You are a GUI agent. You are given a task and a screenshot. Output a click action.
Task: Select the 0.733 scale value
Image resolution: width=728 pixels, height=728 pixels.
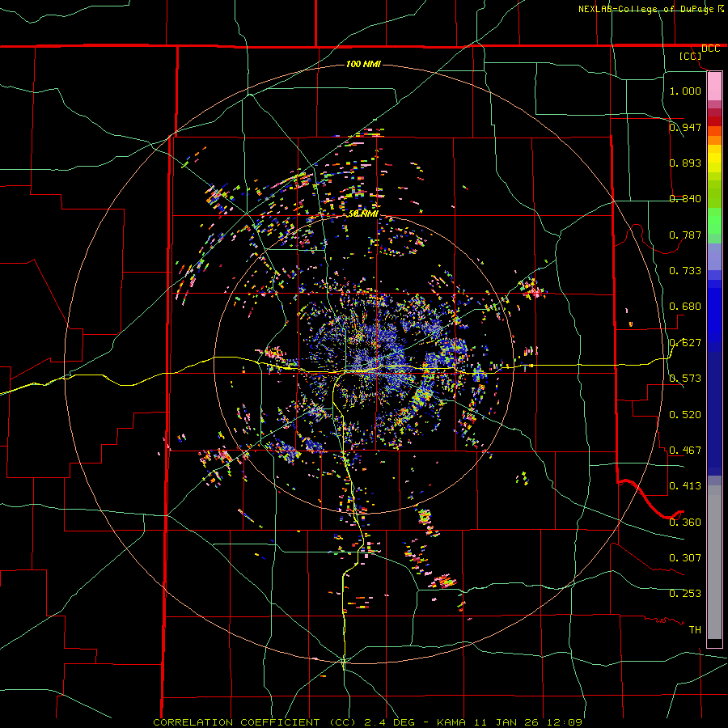685,270
